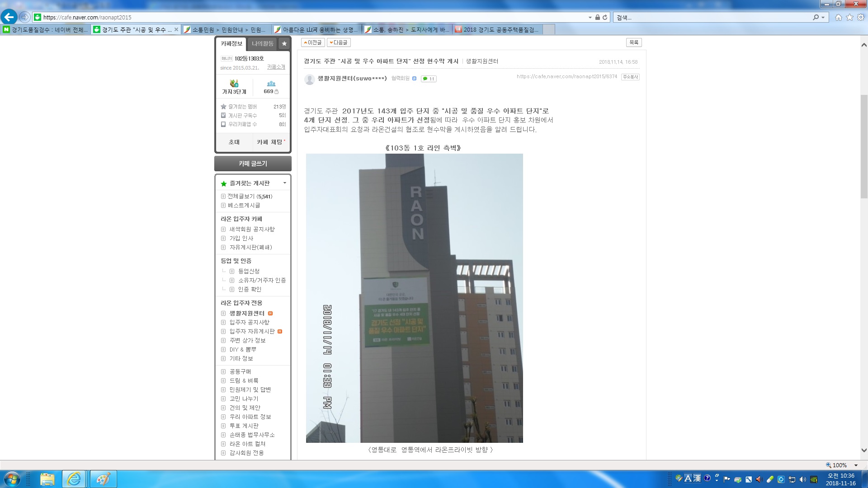The width and height of the screenshot is (868, 488).
Task: Click the 목록 button to view post list
Action: [634, 42]
